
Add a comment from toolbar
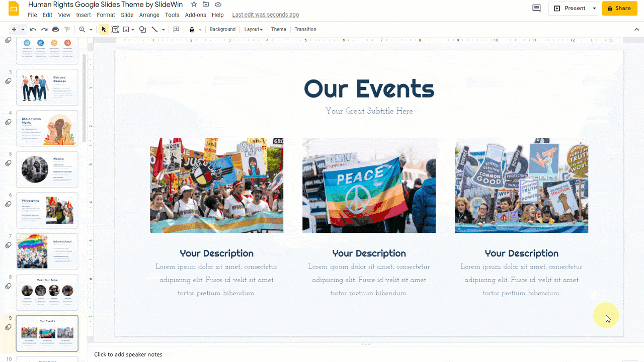177,30
